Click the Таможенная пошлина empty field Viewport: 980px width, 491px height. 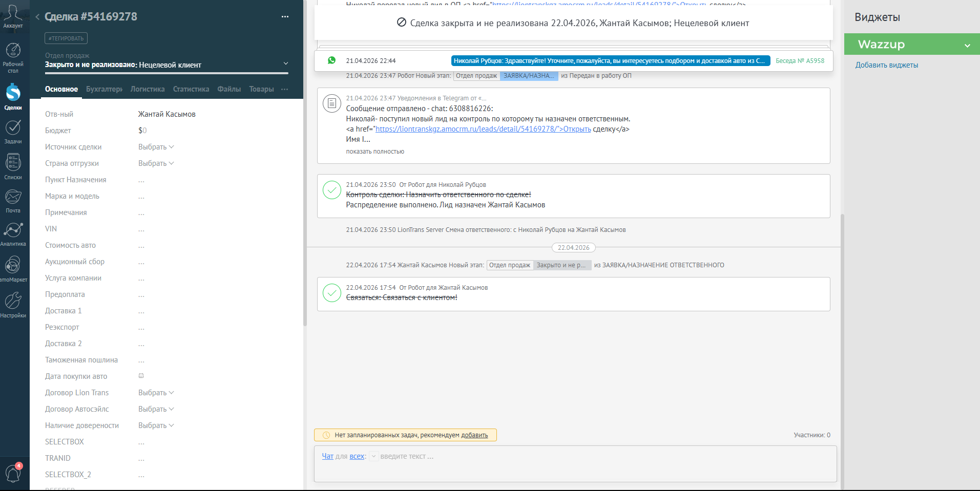141,360
